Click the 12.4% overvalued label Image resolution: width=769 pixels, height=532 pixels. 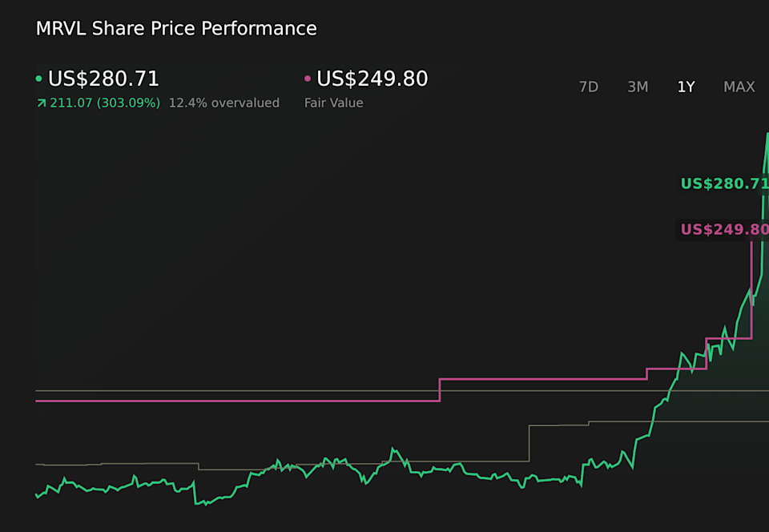coord(224,103)
